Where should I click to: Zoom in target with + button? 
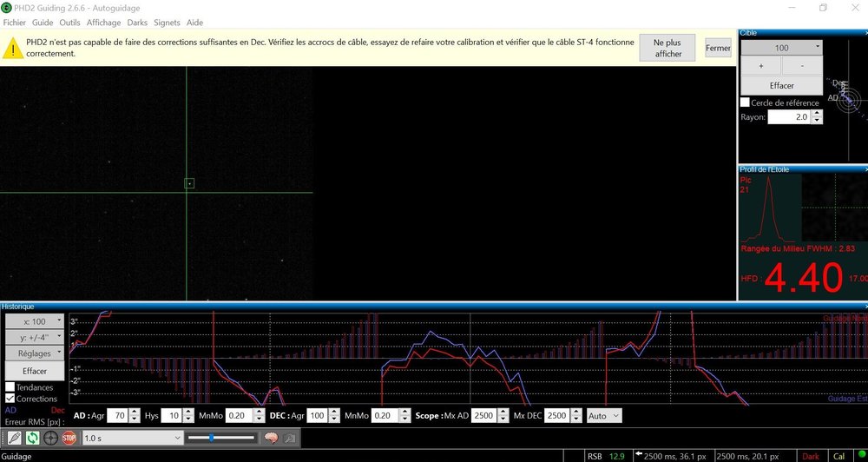761,65
